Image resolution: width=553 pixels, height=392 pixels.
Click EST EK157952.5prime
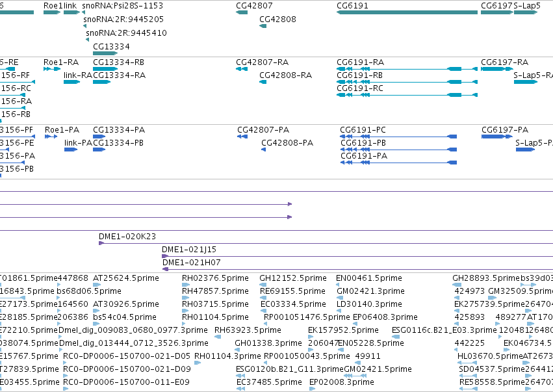pos(343,330)
